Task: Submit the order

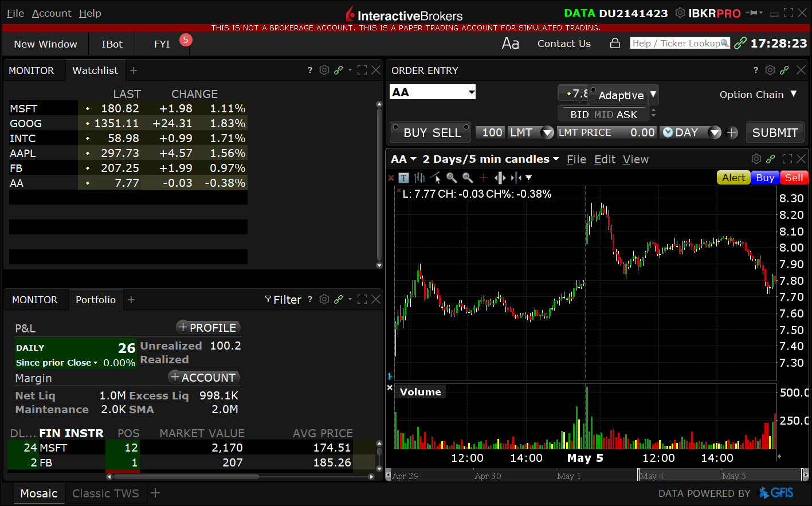Action: pyautogui.click(x=775, y=132)
